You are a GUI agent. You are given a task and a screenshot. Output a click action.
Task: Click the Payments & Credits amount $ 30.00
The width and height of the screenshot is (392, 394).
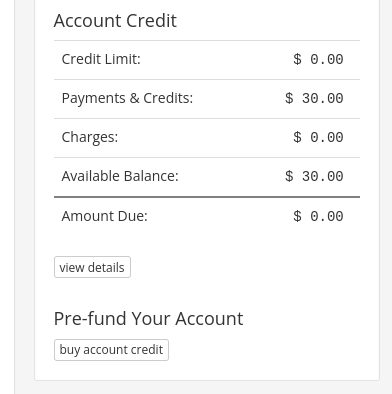(x=314, y=98)
